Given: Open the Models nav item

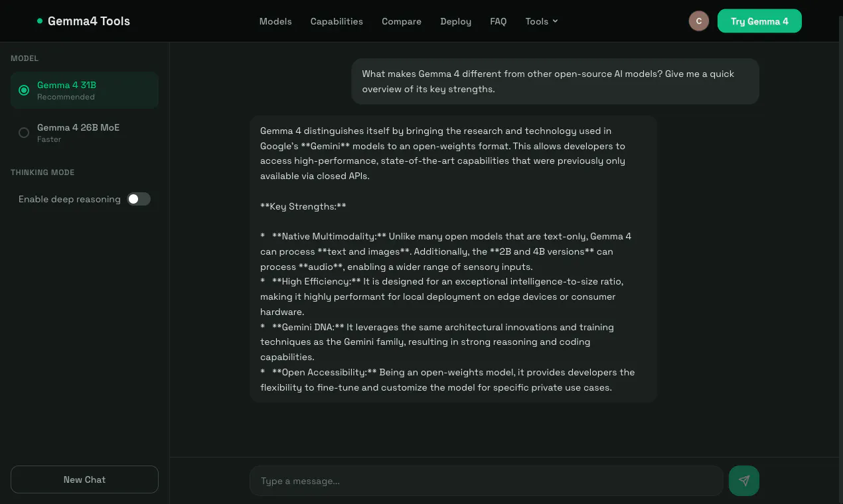Looking at the screenshot, I should pyautogui.click(x=275, y=21).
